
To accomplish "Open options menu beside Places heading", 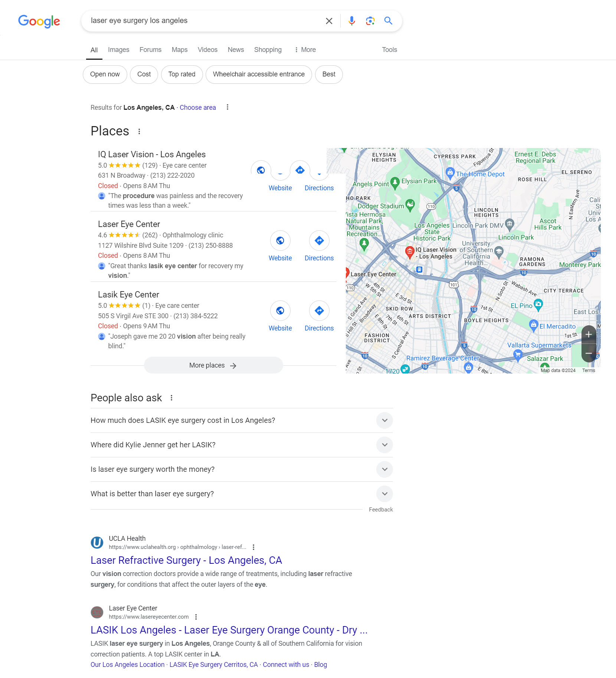I will click(139, 131).
